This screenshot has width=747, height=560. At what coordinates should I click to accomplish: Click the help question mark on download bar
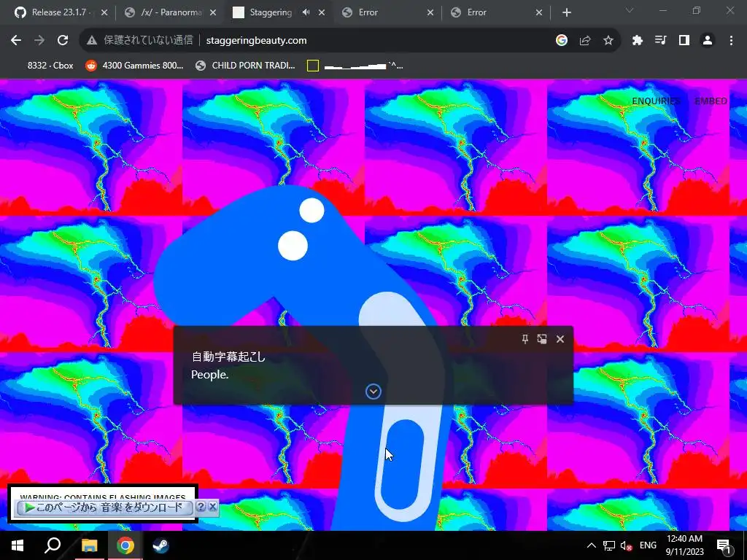(x=201, y=507)
